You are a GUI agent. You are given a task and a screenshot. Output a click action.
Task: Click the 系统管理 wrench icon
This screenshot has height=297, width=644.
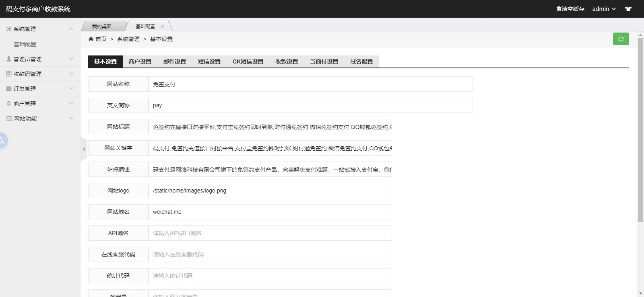coord(9,29)
